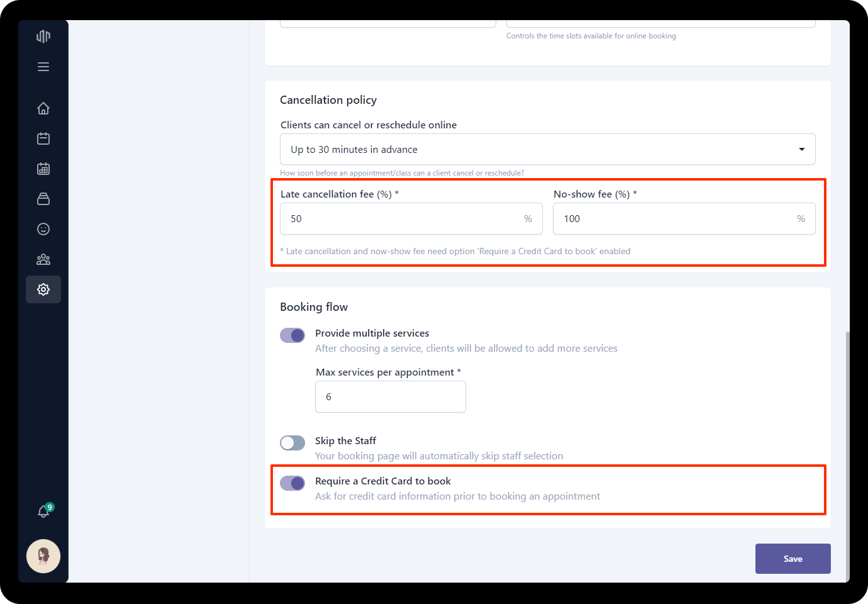868x604 pixels.
Task: Open the group of people icon
Action: [x=43, y=259]
